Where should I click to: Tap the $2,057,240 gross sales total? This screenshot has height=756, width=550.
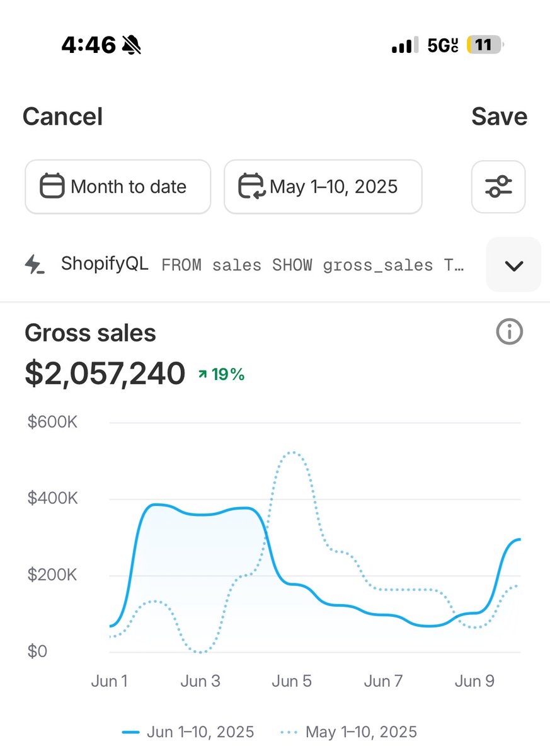pos(105,373)
